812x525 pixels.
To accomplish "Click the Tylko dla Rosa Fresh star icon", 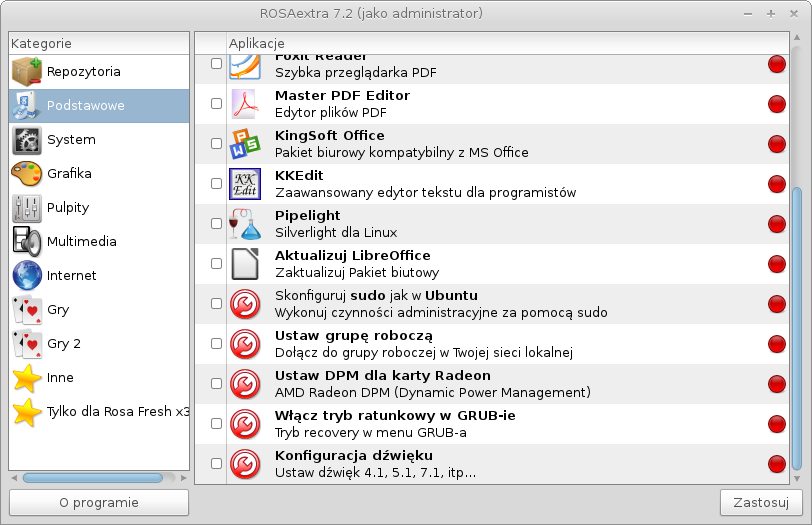I will pyautogui.click(x=26, y=412).
